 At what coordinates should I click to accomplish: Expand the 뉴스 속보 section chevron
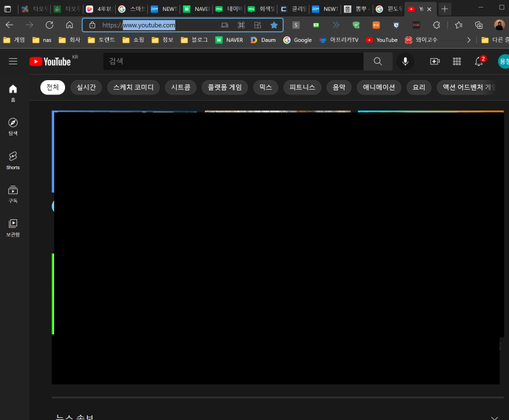pos(495,417)
